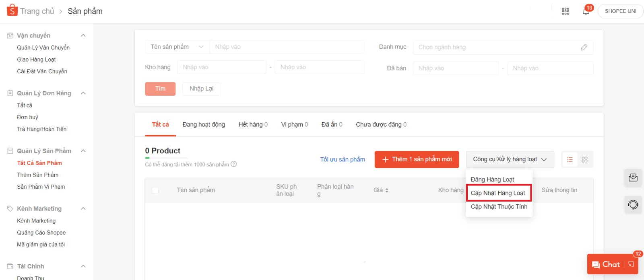Image resolution: width=644 pixels, height=280 pixels.
Task: Tick the select-all checkbox in table header
Action: pos(155,190)
